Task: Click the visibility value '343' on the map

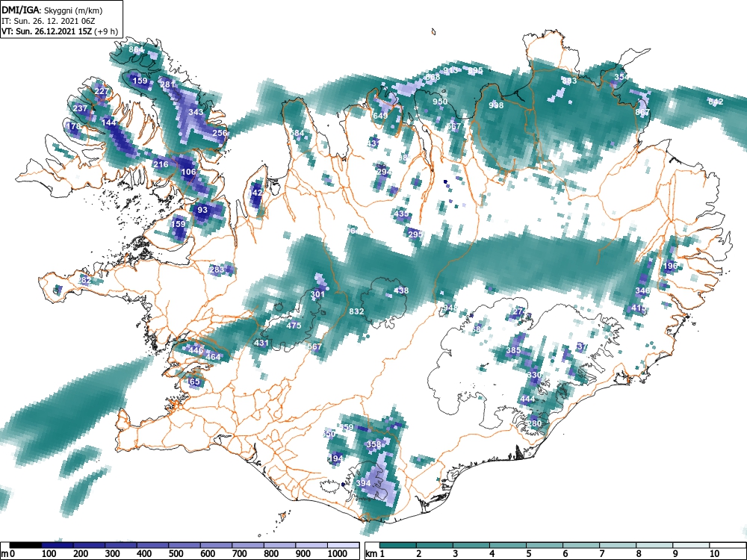Action: pyautogui.click(x=196, y=113)
